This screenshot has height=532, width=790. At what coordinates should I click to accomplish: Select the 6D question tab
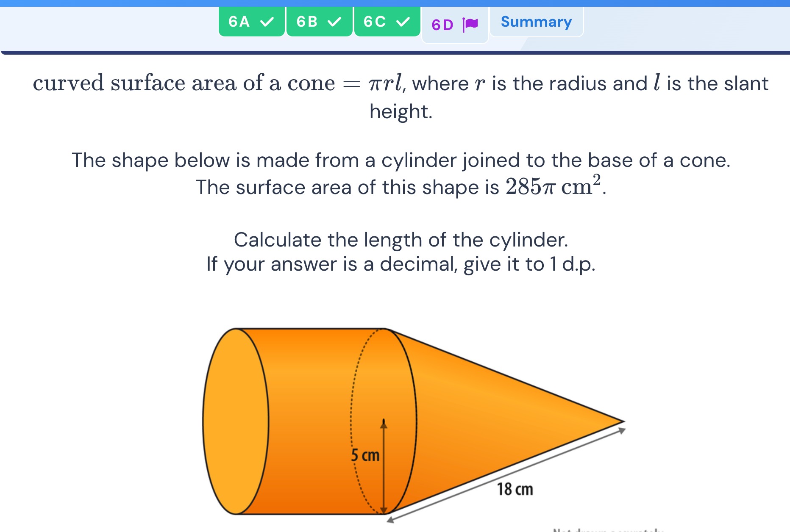455,25
